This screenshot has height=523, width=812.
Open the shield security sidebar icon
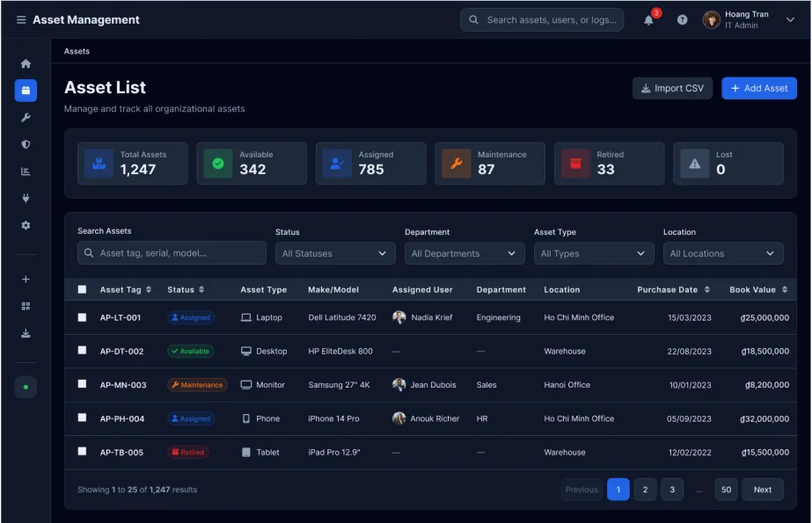26,144
